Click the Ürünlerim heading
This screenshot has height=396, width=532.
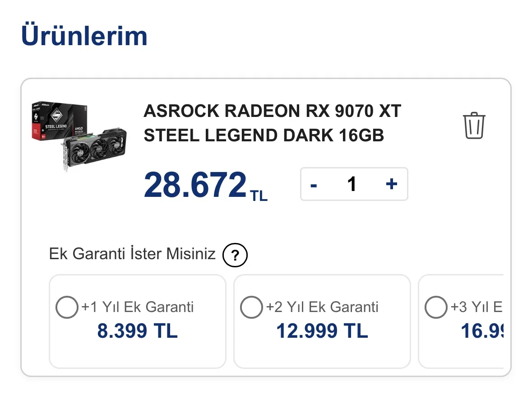click(x=84, y=36)
